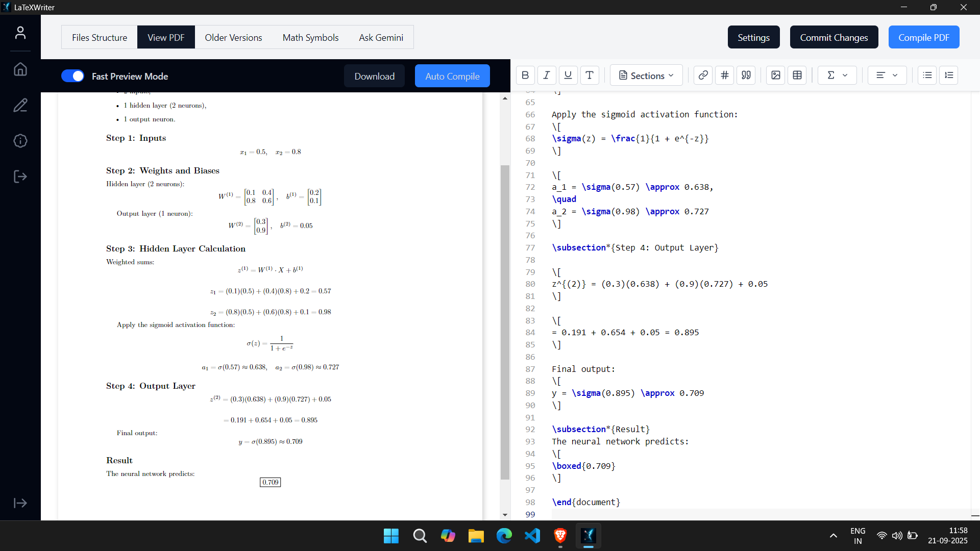Click the insert image icon

pyautogui.click(x=776, y=76)
